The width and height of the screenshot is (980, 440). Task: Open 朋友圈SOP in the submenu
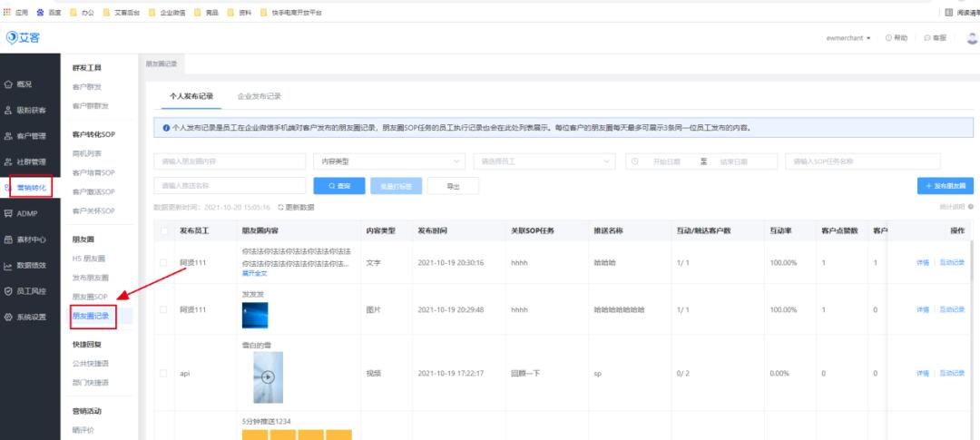(x=90, y=297)
